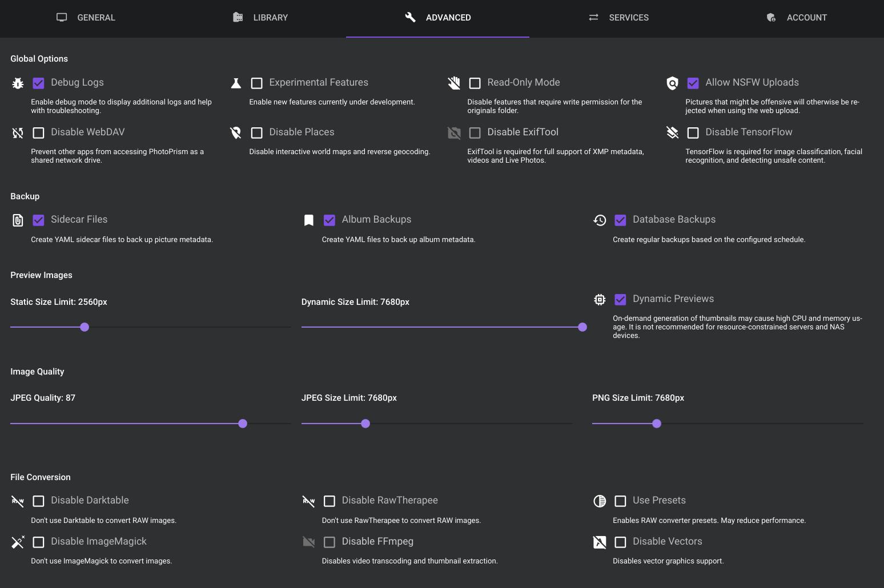
Task: Toggle the Disable ExifTool checkbox
Action: coord(475,133)
